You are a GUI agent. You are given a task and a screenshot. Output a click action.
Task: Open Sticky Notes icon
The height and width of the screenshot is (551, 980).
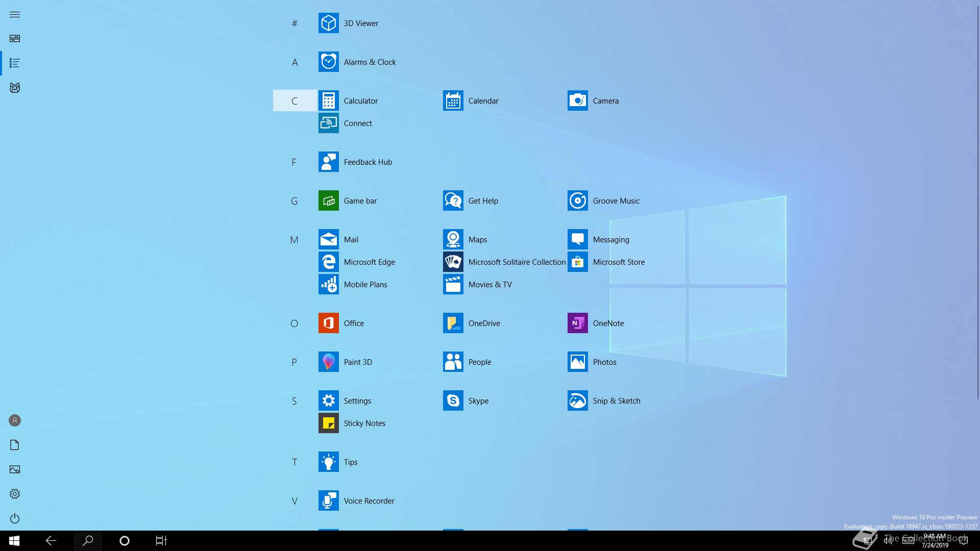(x=328, y=423)
